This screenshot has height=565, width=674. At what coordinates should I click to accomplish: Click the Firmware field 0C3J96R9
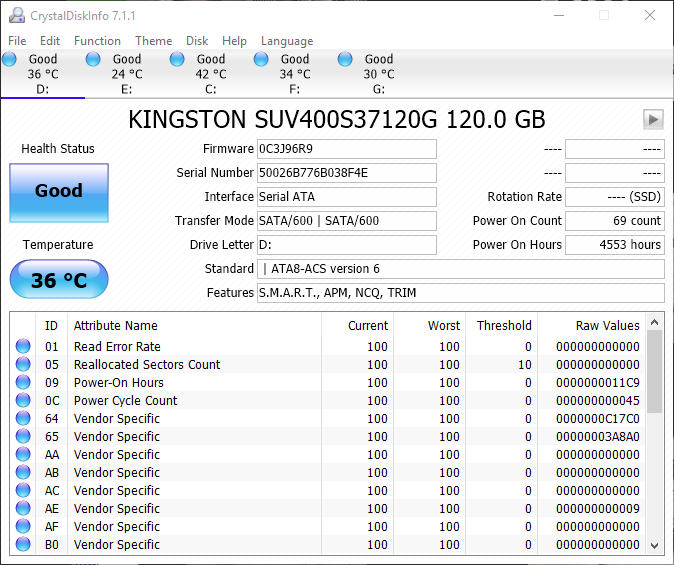[x=347, y=149]
